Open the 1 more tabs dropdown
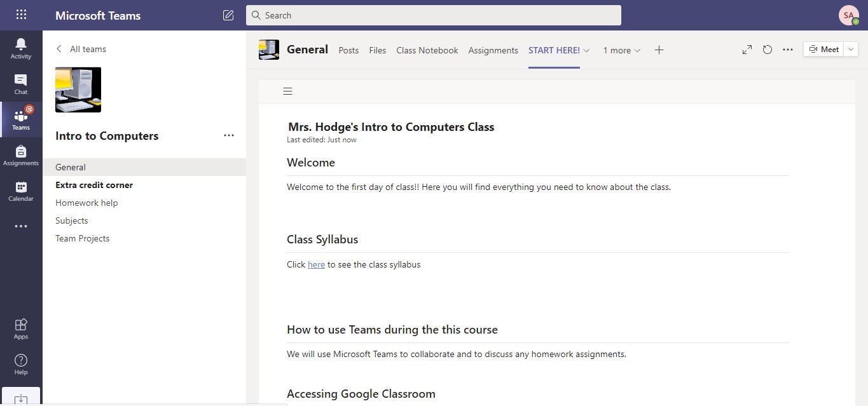 (636, 50)
